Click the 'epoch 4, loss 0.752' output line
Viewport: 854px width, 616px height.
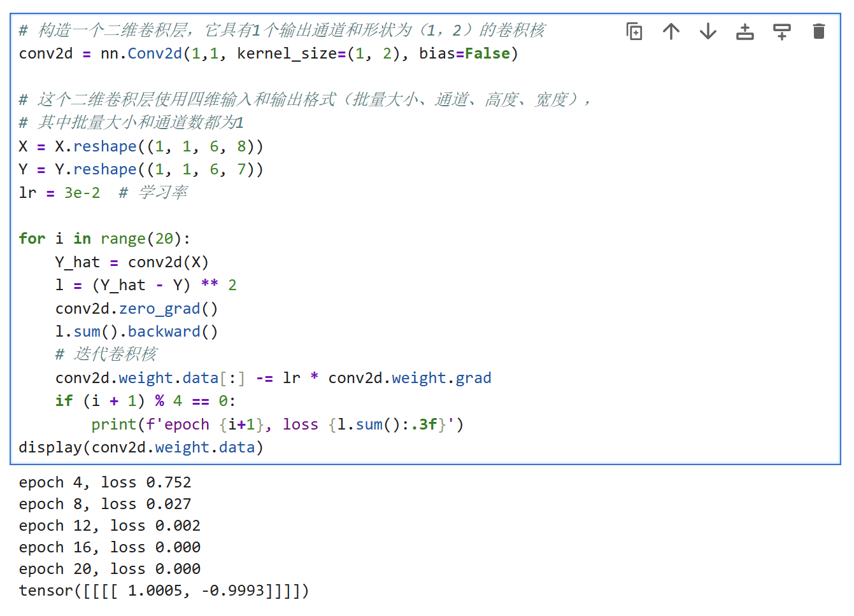pos(105,482)
